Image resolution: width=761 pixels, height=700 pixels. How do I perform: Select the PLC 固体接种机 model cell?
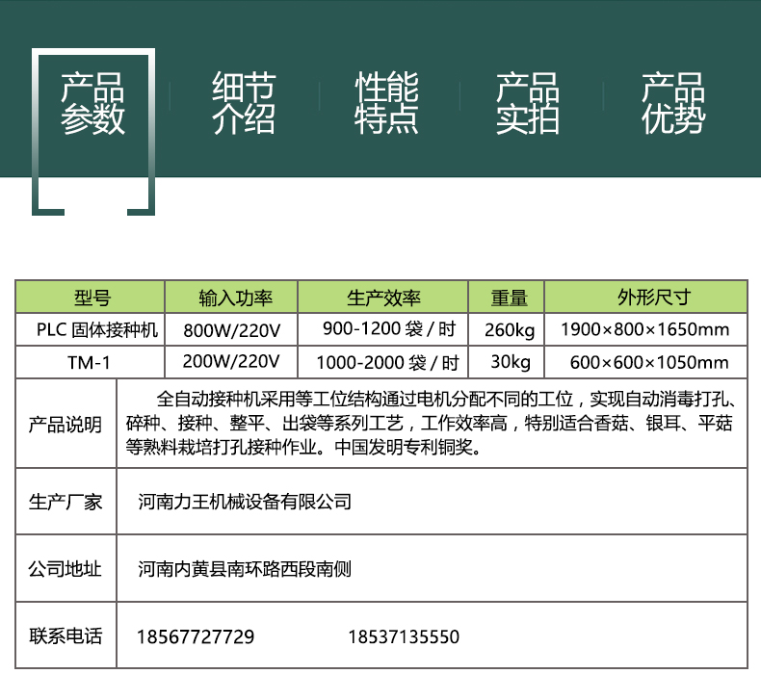click(x=92, y=330)
